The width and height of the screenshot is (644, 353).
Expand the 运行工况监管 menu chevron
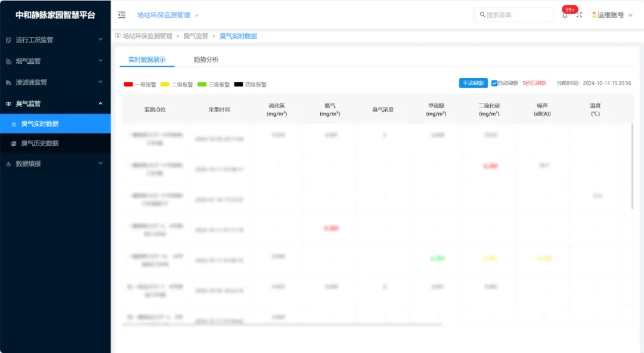pyautogui.click(x=100, y=39)
